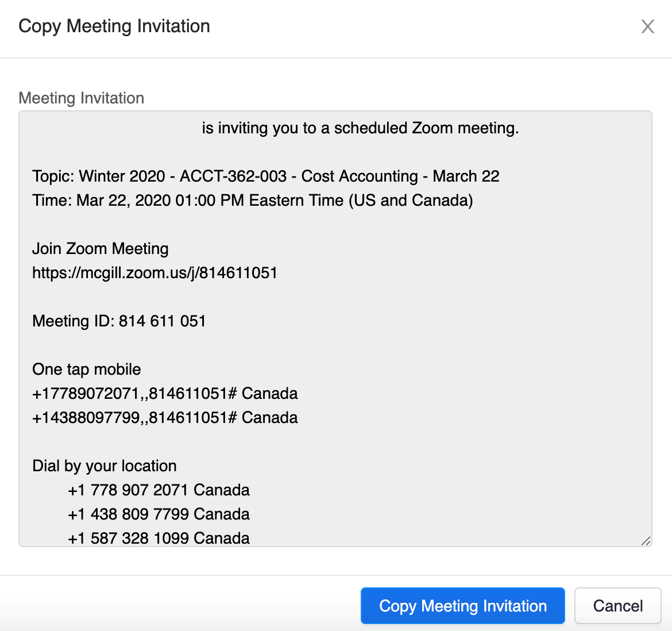Click the 'One tap mobile' heading

pyautogui.click(x=86, y=369)
